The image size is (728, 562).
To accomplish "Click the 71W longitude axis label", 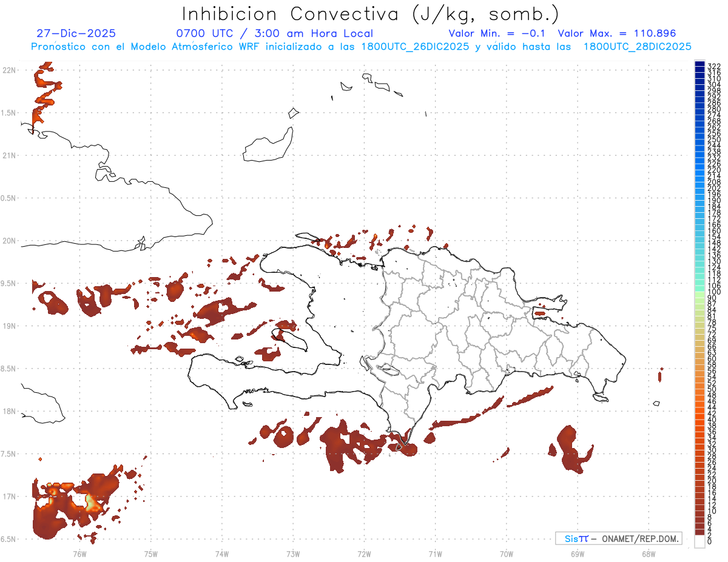I will 435,554.
